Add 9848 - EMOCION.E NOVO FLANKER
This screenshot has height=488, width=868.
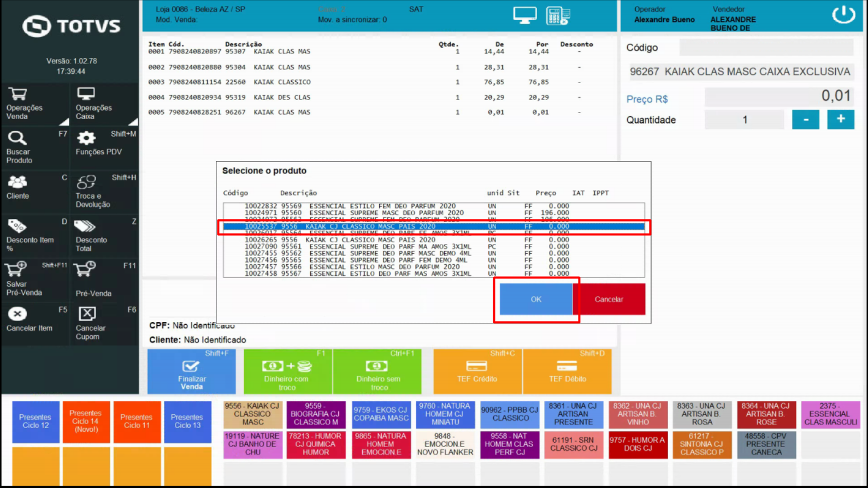click(x=445, y=444)
